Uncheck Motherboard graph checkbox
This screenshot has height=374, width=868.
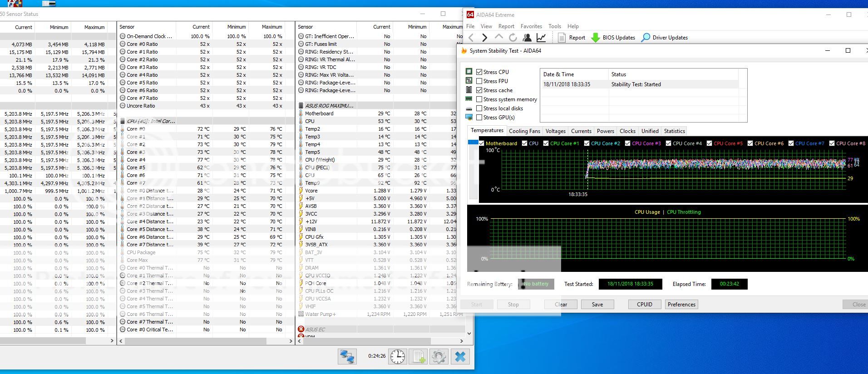(481, 143)
